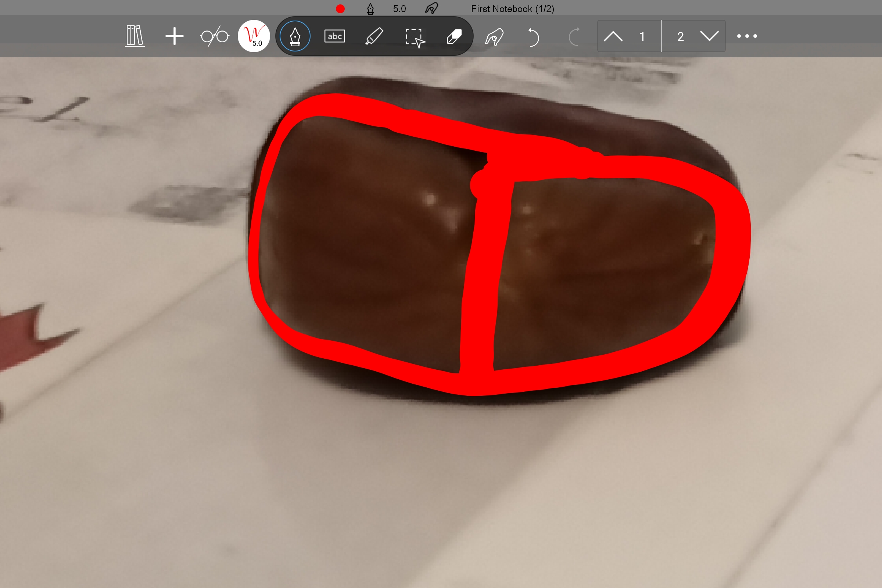Select the text abc tool
882x588 pixels.
[x=334, y=36]
